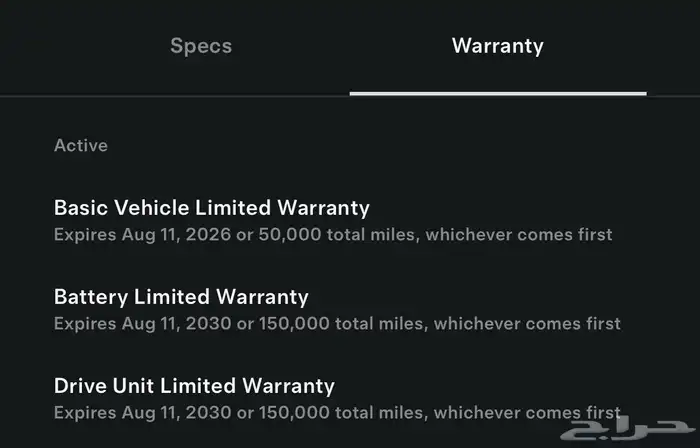Switch to the Specs tab

[201, 46]
